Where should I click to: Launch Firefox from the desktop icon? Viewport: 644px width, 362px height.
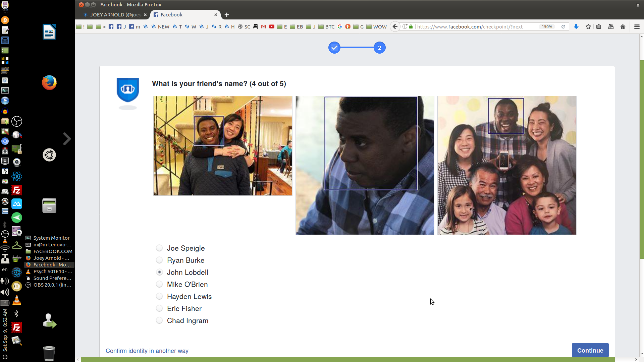pyautogui.click(x=49, y=82)
